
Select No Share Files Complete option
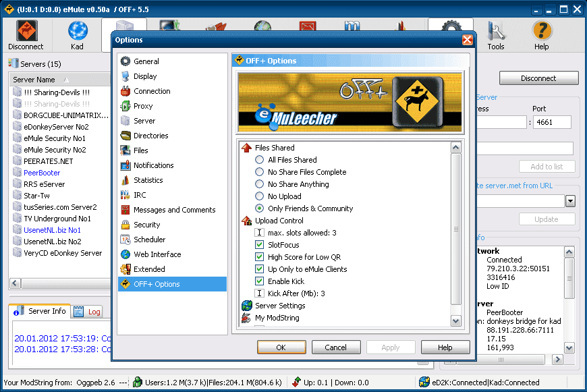(x=259, y=172)
